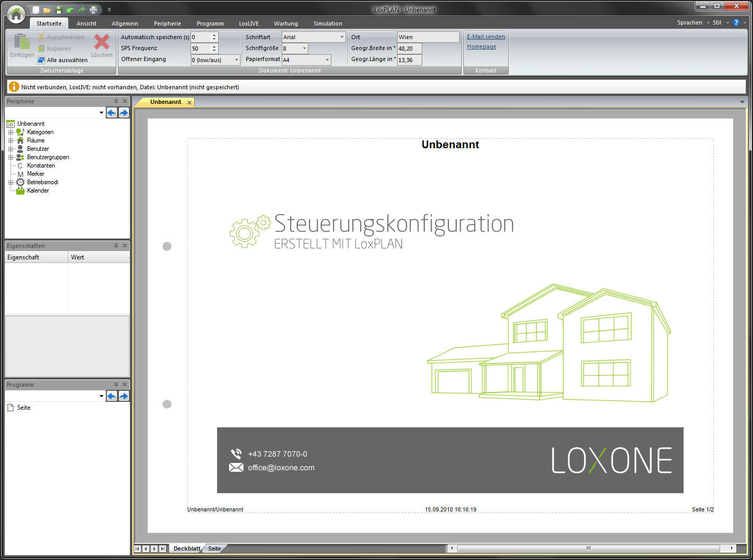Click Ausschneiden scissors command
Image resolution: width=753 pixels, height=560 pixels.
[x=61, y=37]
